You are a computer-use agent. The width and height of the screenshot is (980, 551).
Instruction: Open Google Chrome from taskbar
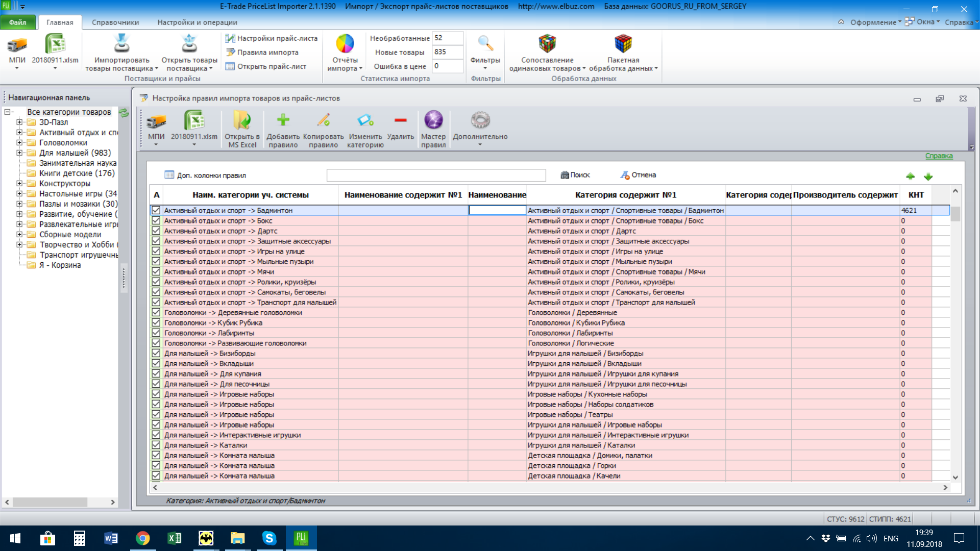pos(142,538)
